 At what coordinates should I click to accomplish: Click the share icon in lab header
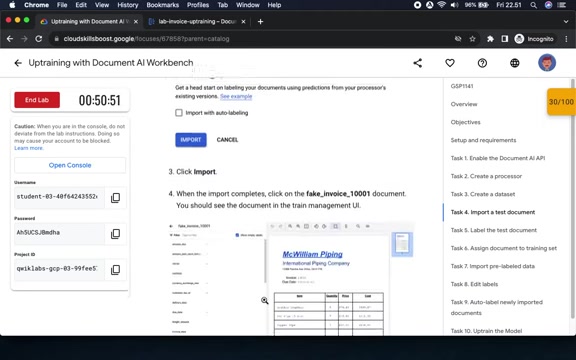[418, 63]
